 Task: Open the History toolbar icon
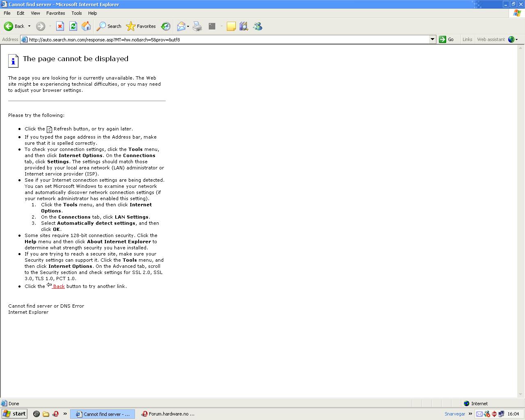(166, 26)
